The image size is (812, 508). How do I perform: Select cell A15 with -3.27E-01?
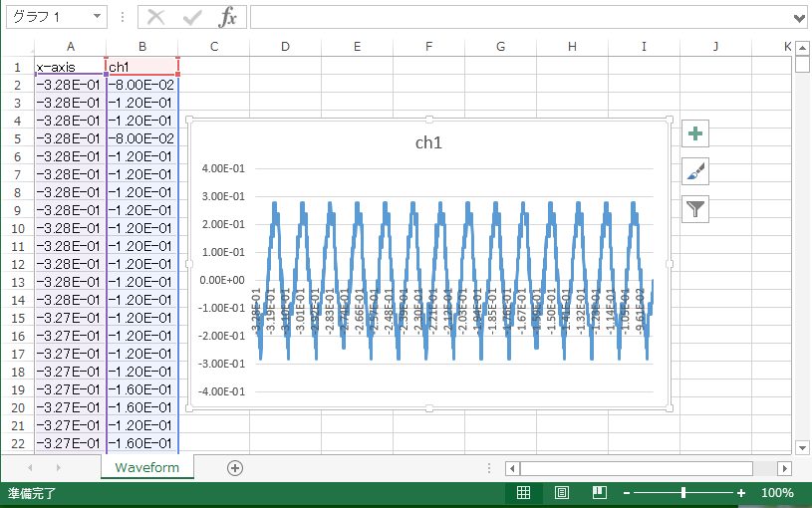tap(71, 318)
